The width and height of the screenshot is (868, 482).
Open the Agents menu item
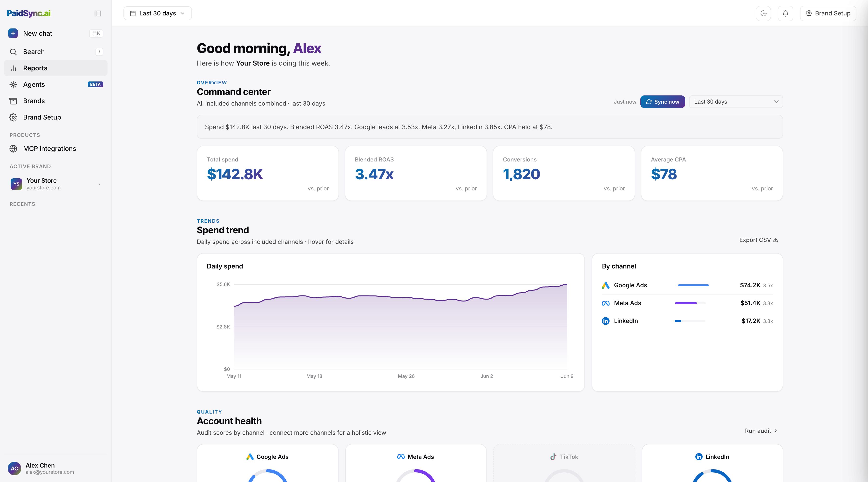click(56, 85)
